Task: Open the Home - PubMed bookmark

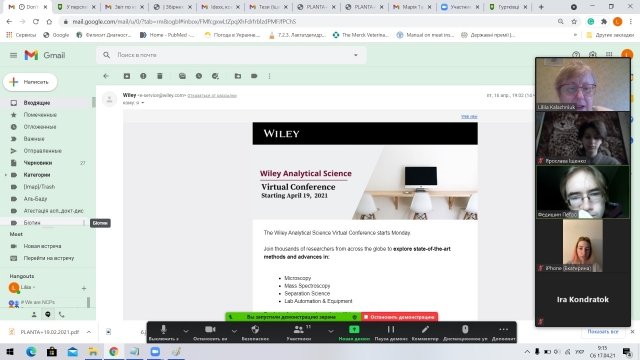Action: point(167,35)
